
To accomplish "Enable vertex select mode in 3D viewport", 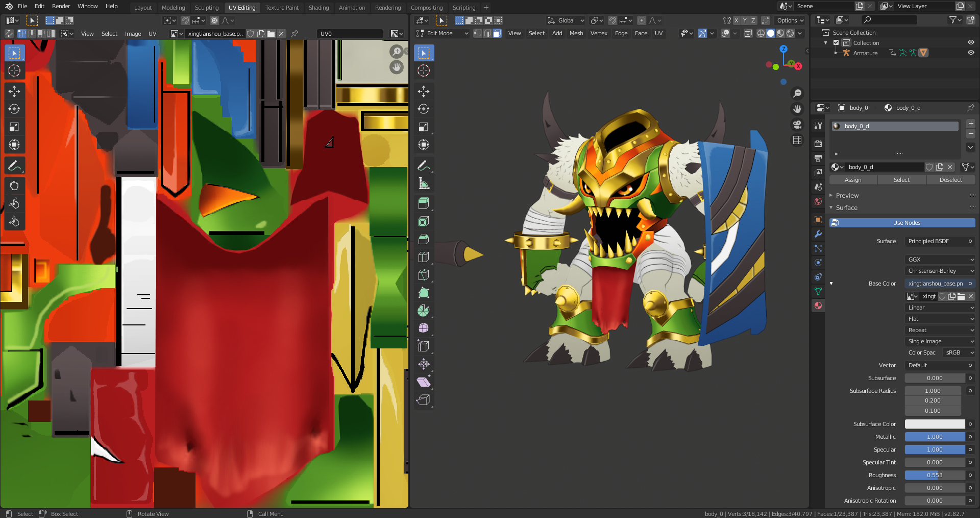I will (478, 33).
